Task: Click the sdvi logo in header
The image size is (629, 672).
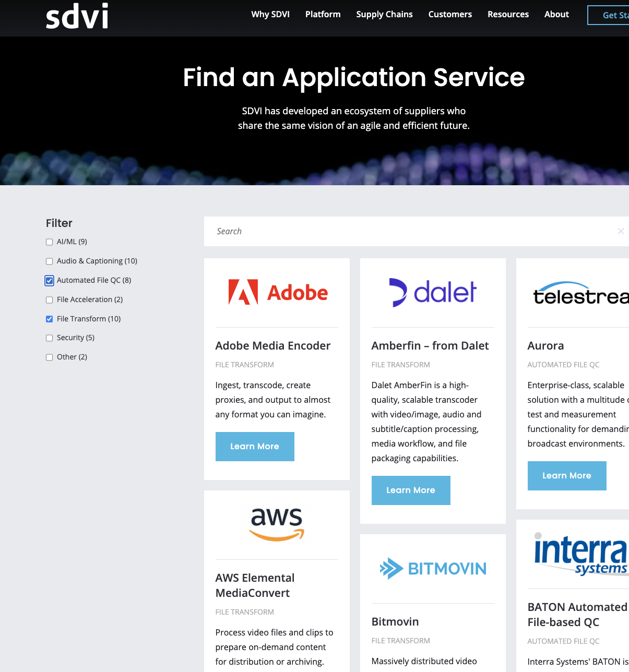Action: pos(77,16)
